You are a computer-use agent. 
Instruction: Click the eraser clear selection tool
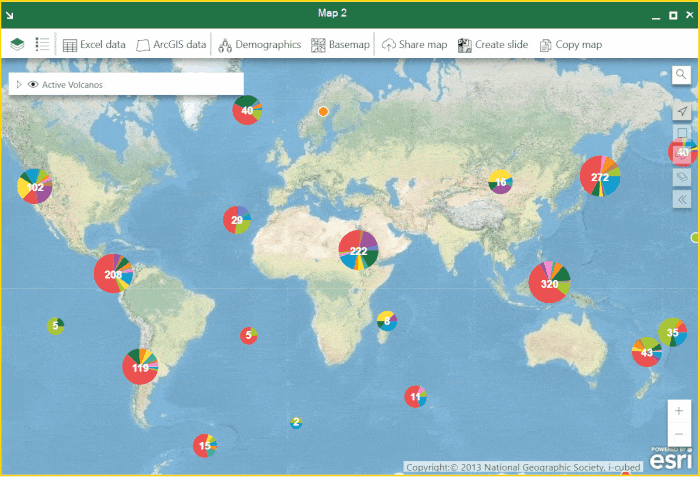[682, 177]
